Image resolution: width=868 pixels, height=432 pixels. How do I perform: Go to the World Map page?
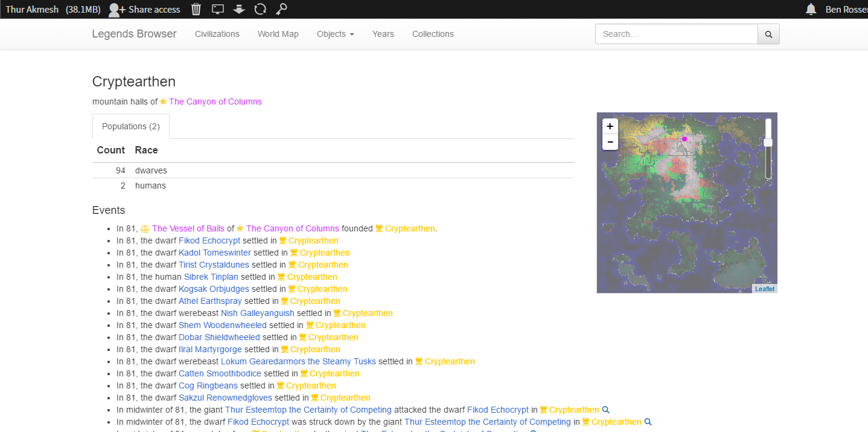(278, 34)
